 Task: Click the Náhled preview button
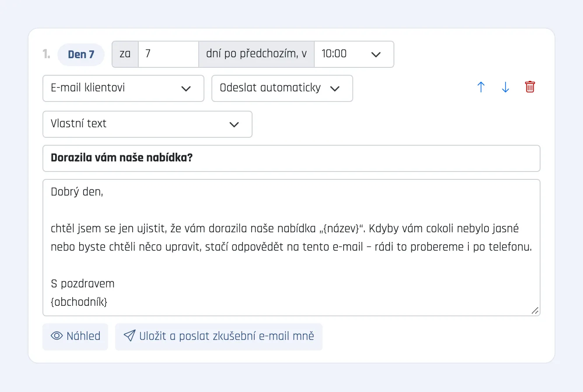(x=75, y=336)
